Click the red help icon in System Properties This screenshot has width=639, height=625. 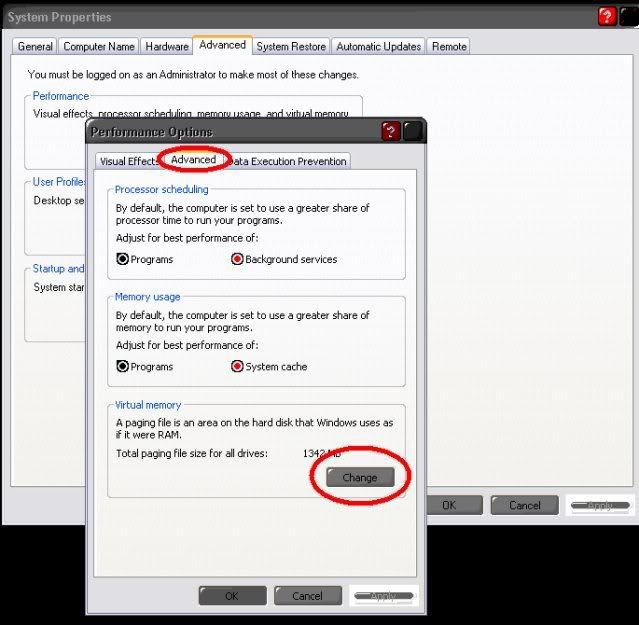tap(607, 16)
